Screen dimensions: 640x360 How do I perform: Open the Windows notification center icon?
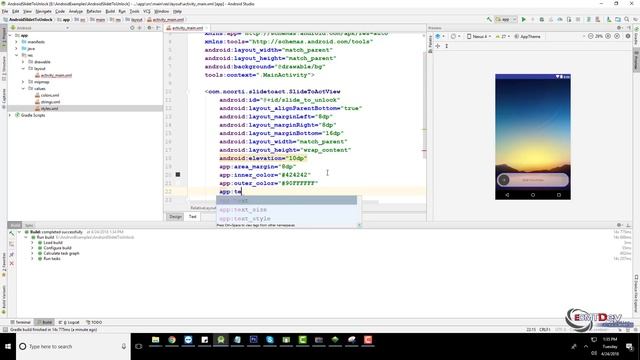(x=629, y=347)
